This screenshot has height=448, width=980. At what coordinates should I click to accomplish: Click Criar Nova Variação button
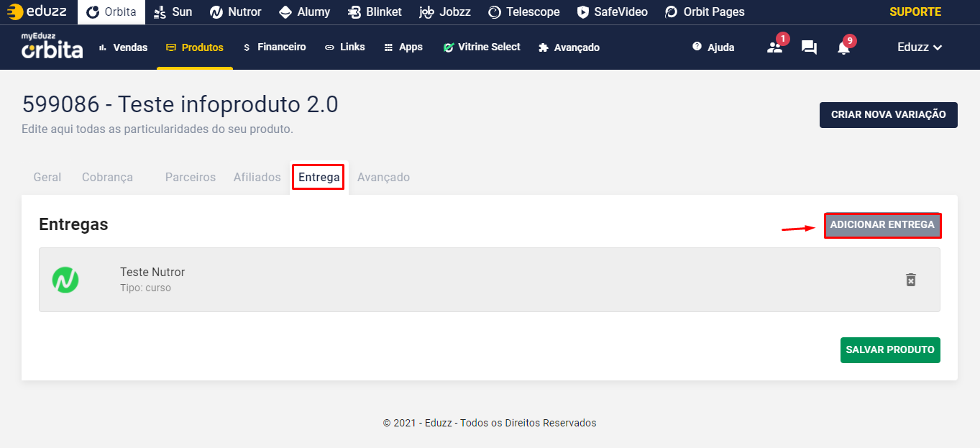pos(888,115)
